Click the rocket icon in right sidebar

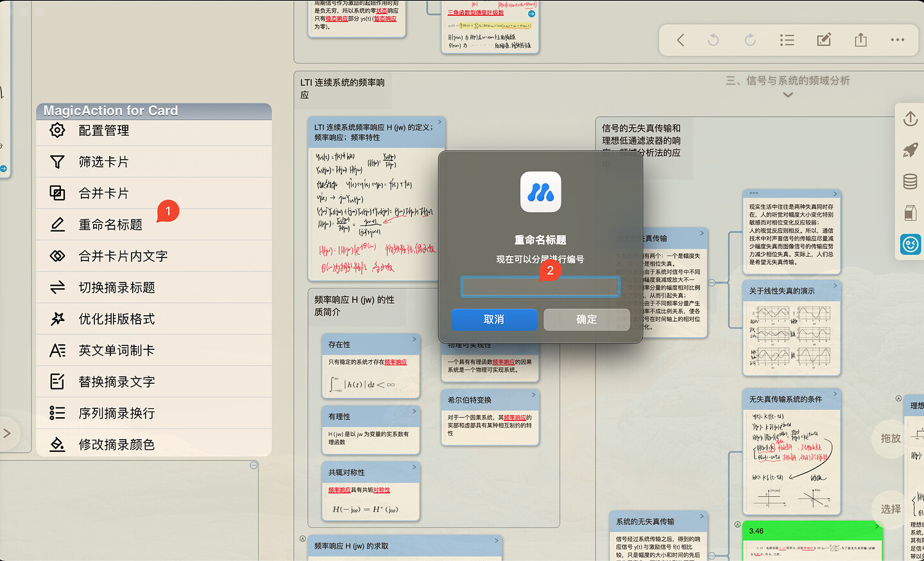910,150
